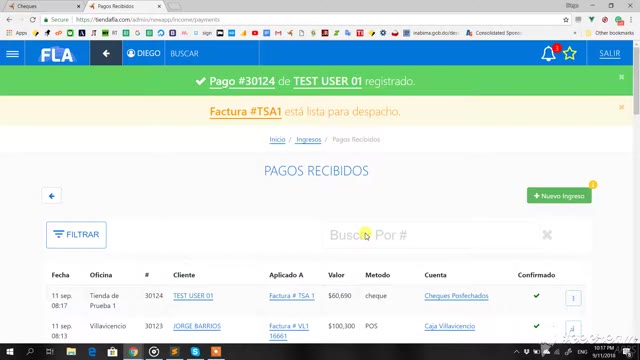
Task: Click the Nuevo Ingreso button
Action: [559, 196]
